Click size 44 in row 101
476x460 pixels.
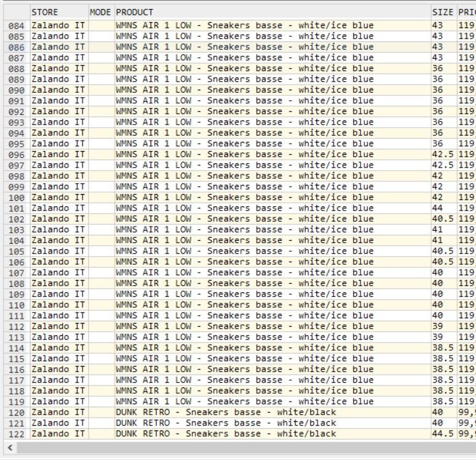coord(444,208)
